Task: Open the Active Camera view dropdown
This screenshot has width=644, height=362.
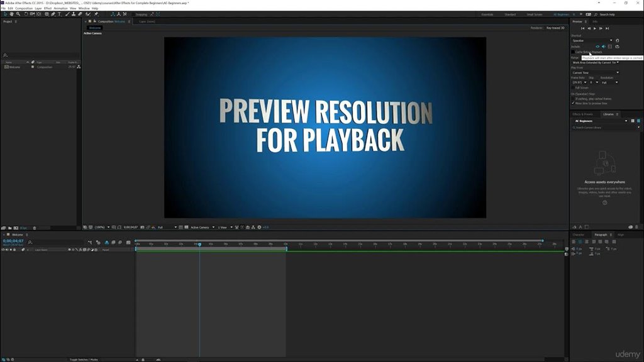Action: click(202, 227)
